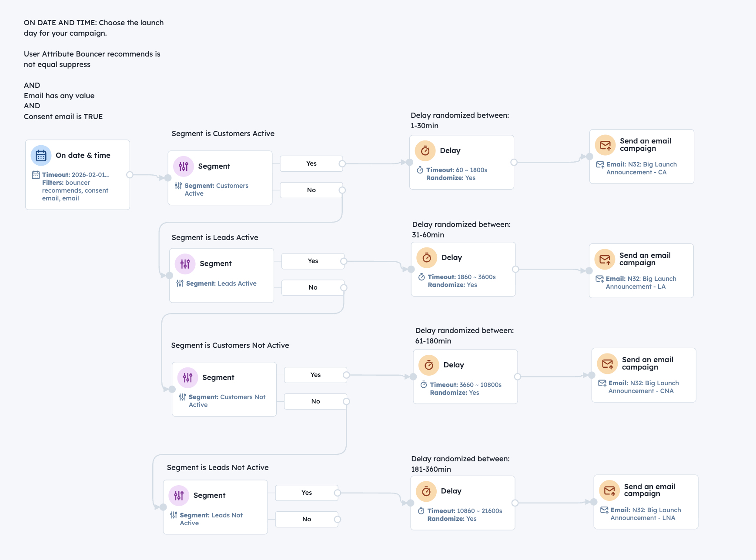Click the output connector of the On date & time node
The height and width of the screenshot is (560, 756).
(x=130, y=175)
